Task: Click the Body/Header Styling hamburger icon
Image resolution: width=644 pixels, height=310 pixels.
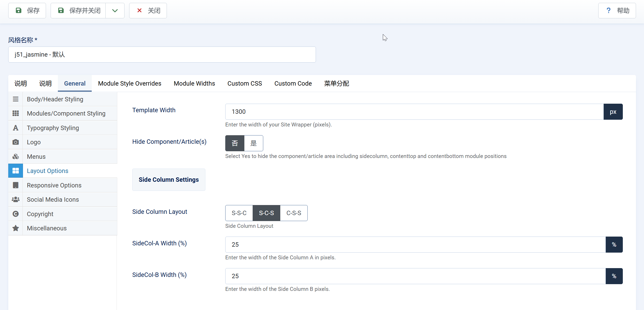Action: 15,99
